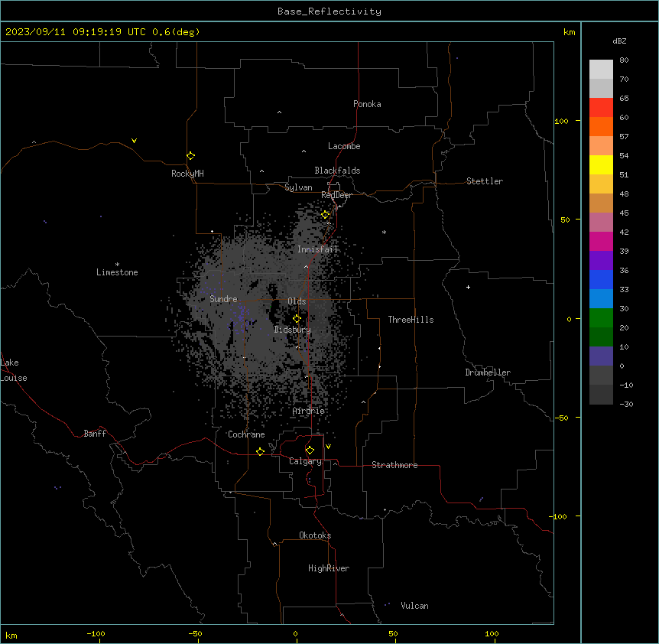Click the Airdrie city label
Screen dimensions: 659x644
308,411
